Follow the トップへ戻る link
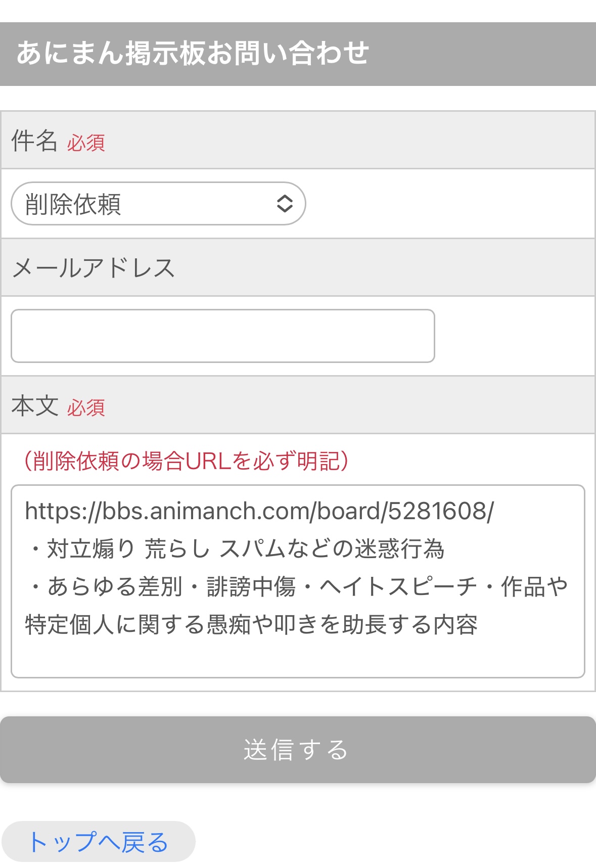 click(x=98, y=842)
